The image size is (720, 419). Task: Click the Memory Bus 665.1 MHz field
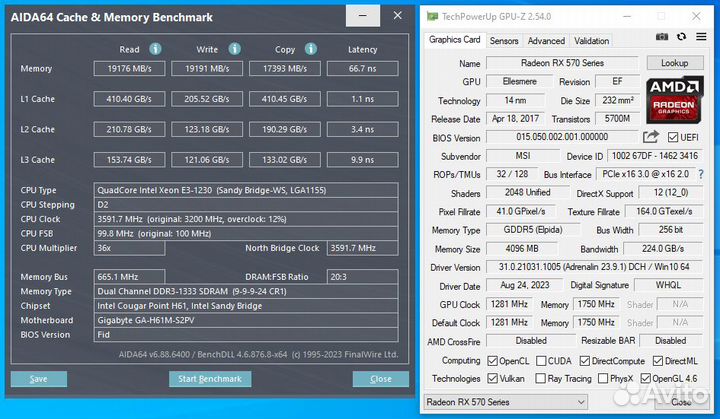(x=129, y=277)
